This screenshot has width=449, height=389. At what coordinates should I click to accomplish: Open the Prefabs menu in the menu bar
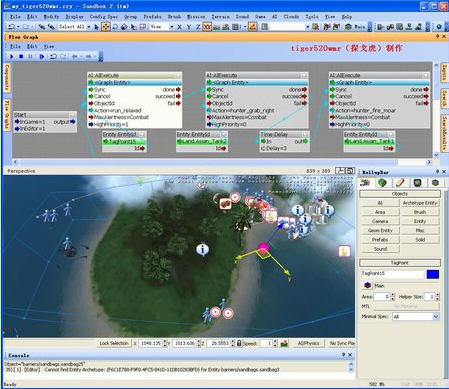(152, 16)
